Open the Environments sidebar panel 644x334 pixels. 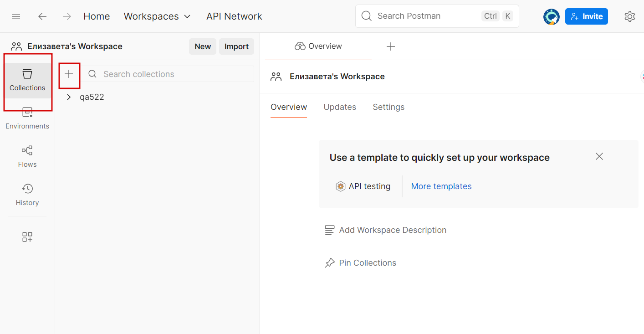pos(27,118)
